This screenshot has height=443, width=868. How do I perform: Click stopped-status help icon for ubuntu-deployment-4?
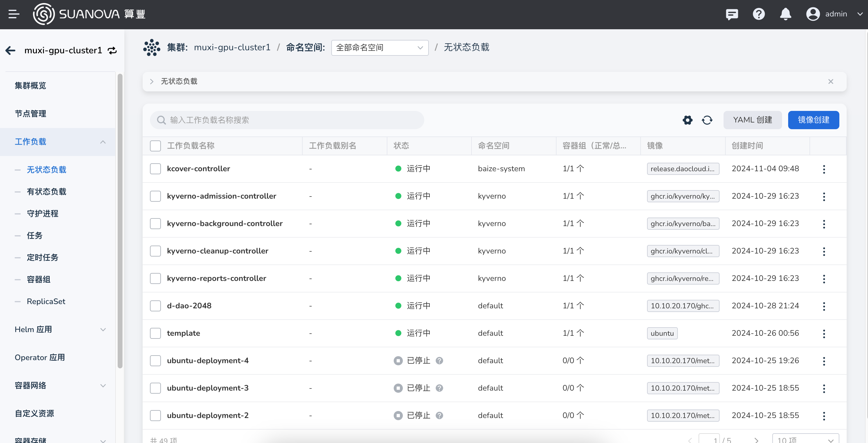click(x=439, y=360)
